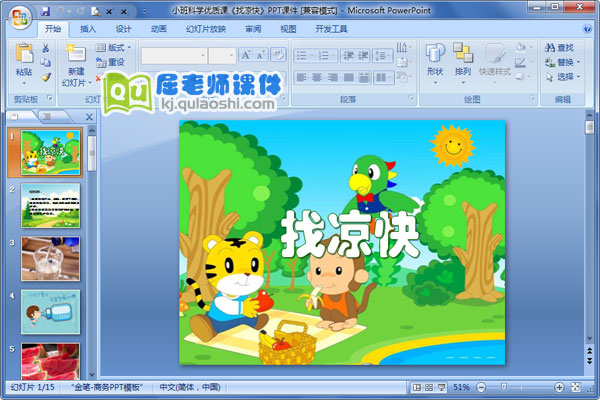Viewport: 600px width, 400px height.
Task: Expand the font name combo box
Action: pyautogui.click(x=203, y=56)
